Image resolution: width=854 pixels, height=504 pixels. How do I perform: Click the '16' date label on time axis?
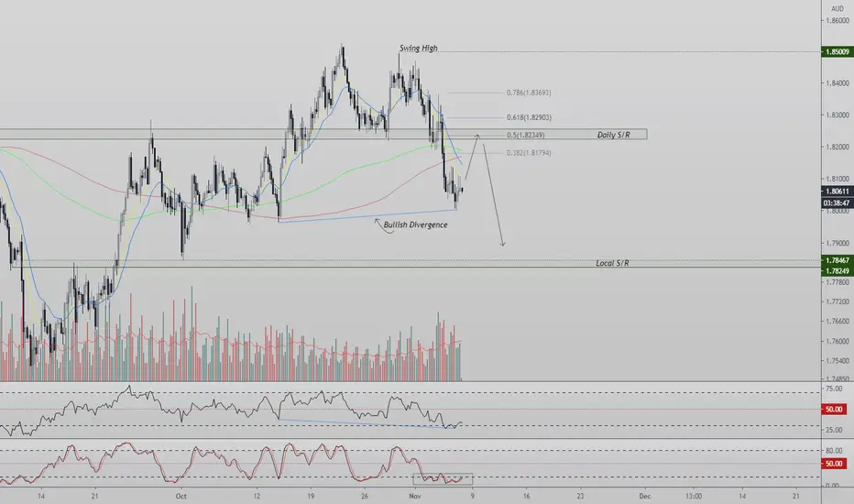click(x=526, y=497)
